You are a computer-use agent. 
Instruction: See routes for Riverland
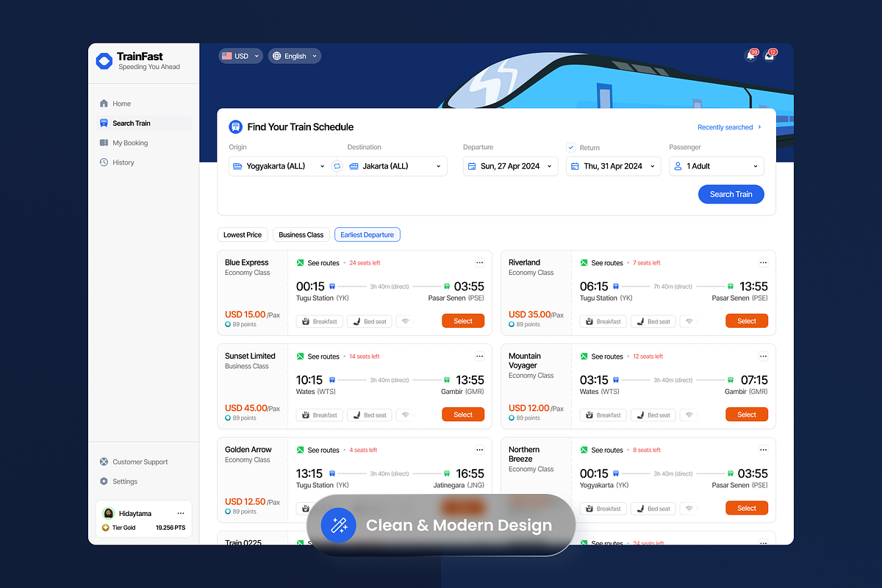point(602,262)
